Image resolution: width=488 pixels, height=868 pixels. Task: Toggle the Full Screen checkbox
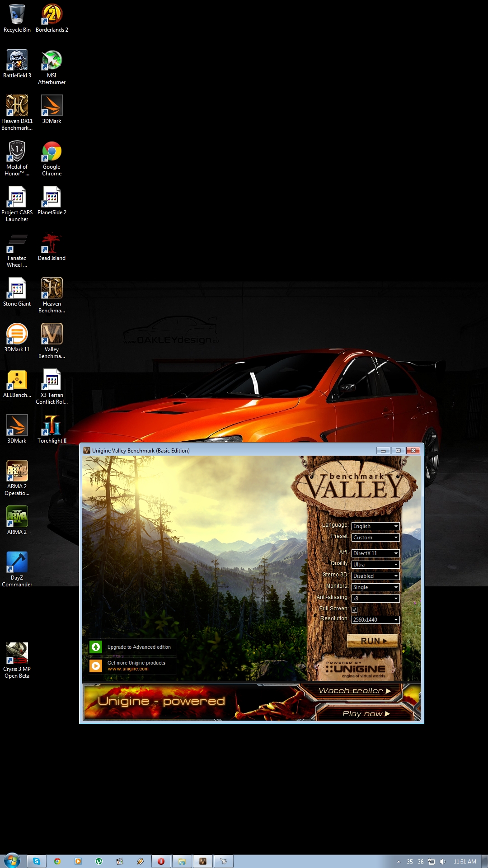click(355, 609)
